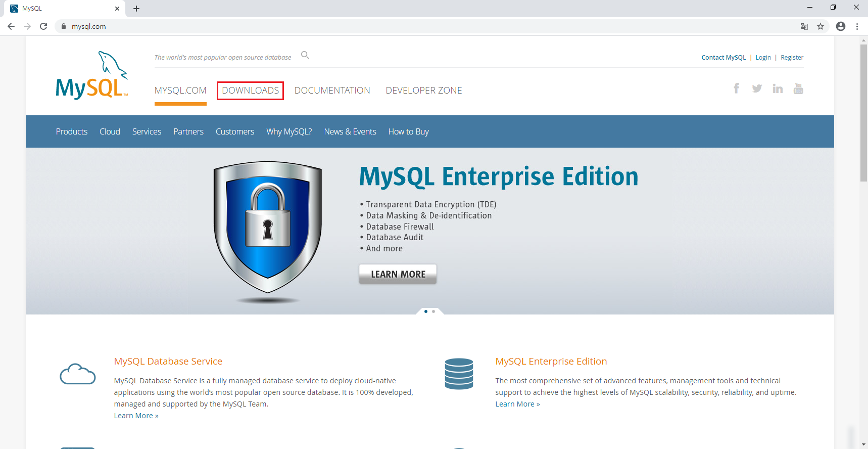
Task: Click the database stack icon for Enterprise Edition
Action: 459,374
